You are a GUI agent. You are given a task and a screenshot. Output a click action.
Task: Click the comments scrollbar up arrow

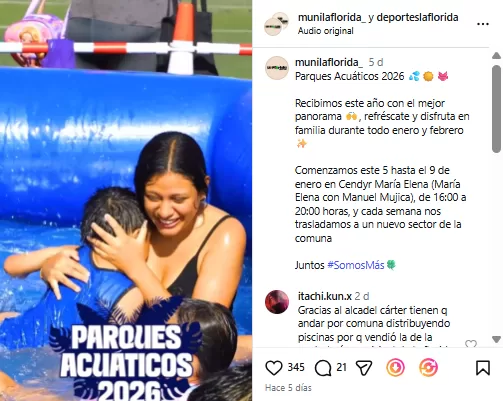[496, 56]
